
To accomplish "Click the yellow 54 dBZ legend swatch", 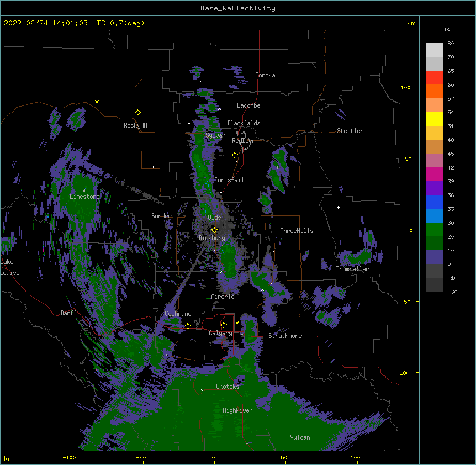I will pyautogui.click(x=434, y=119).
